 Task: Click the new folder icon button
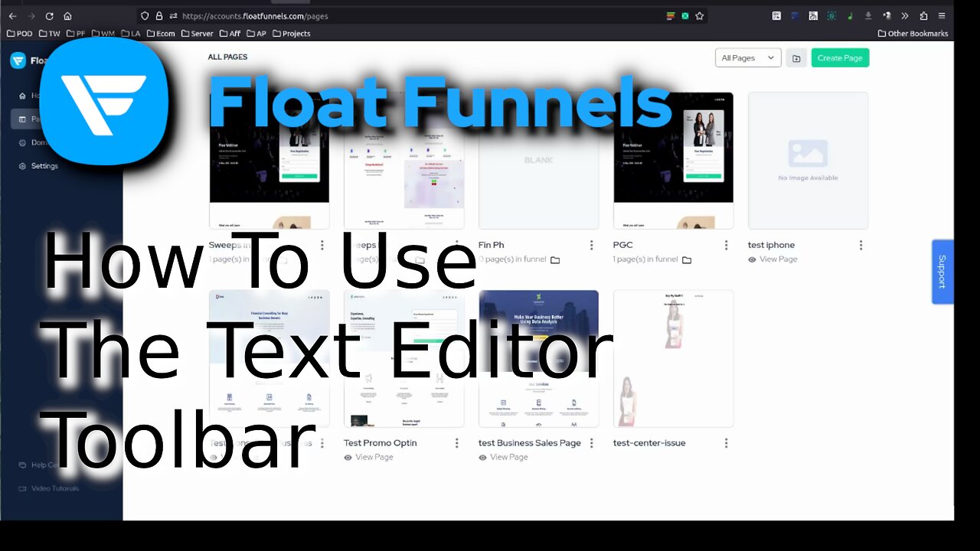coord(796,58)
